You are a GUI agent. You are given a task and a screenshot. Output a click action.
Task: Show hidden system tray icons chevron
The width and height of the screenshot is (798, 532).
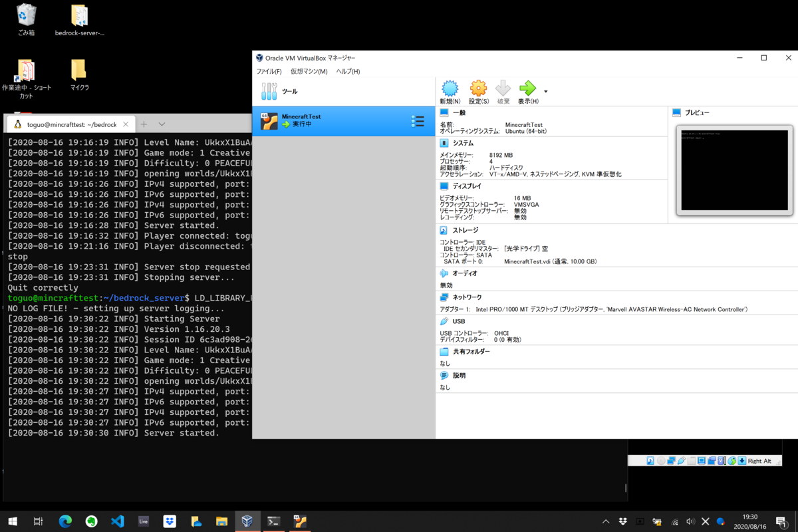pyautogui.click(x=605, y=522)
